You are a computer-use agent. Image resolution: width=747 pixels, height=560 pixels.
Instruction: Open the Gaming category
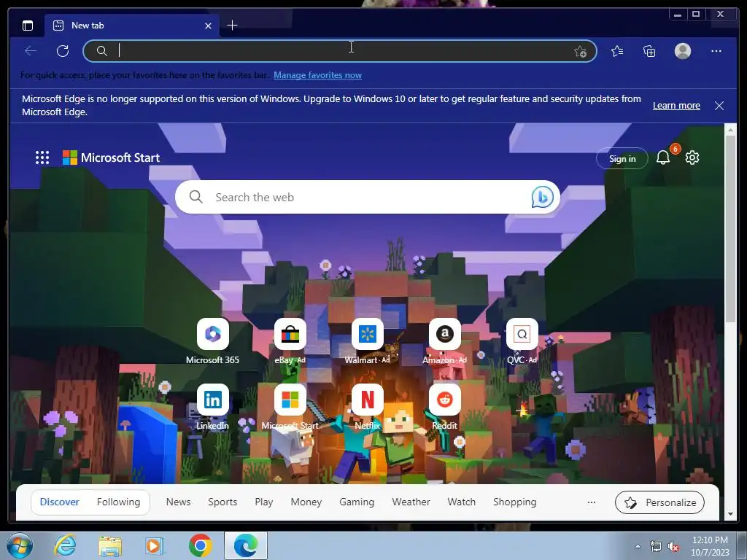(357, 502)
